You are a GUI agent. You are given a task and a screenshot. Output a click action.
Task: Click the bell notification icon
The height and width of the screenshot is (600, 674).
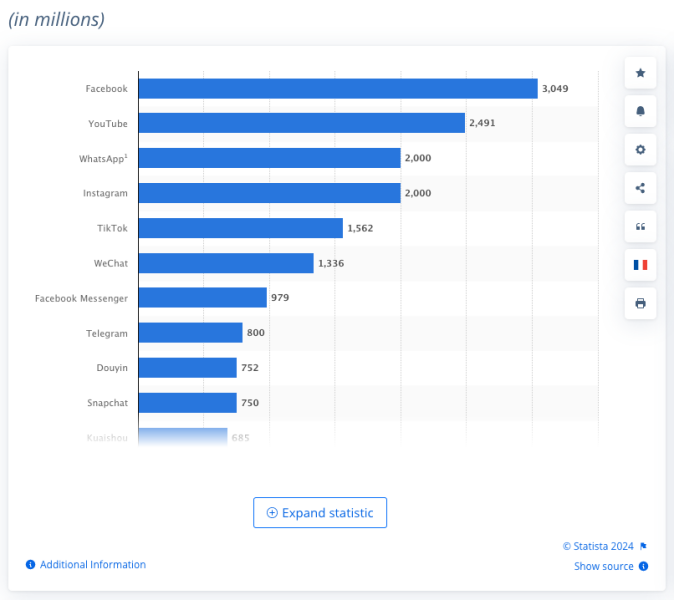(x=640, y=111)
